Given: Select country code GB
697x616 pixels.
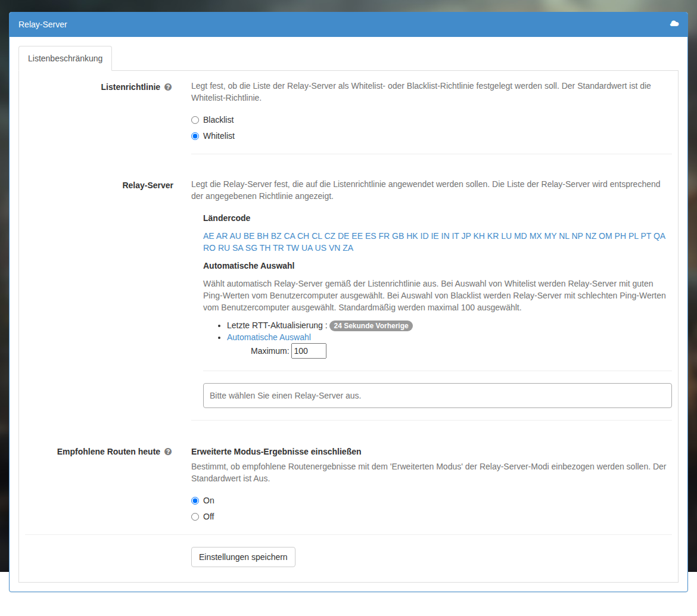Looking at the screenshot, I should [398, 236].
